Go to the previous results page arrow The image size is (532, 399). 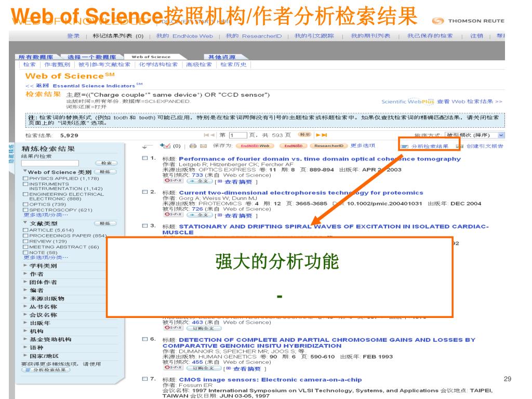212,135
